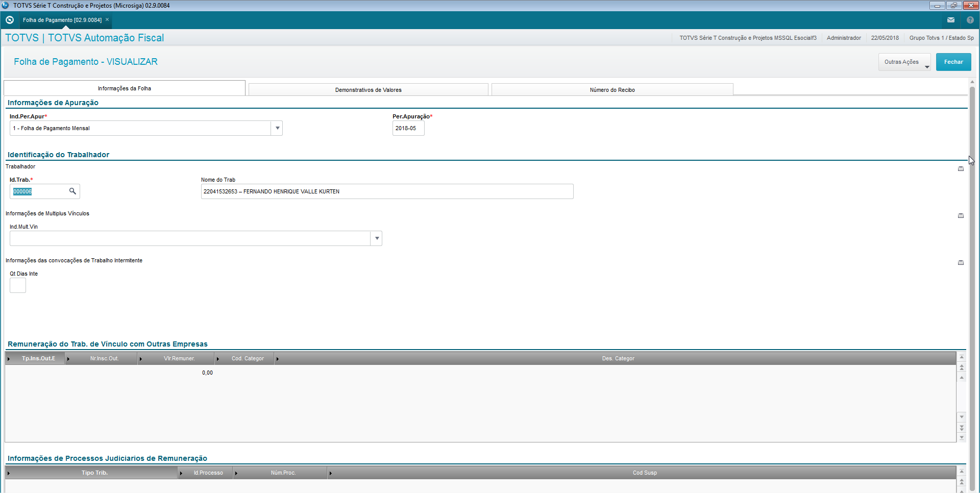Viewport: 980px width, 493px height.
Task: Move up one row in Outras Empresas grid
Action: click(962, 378)
